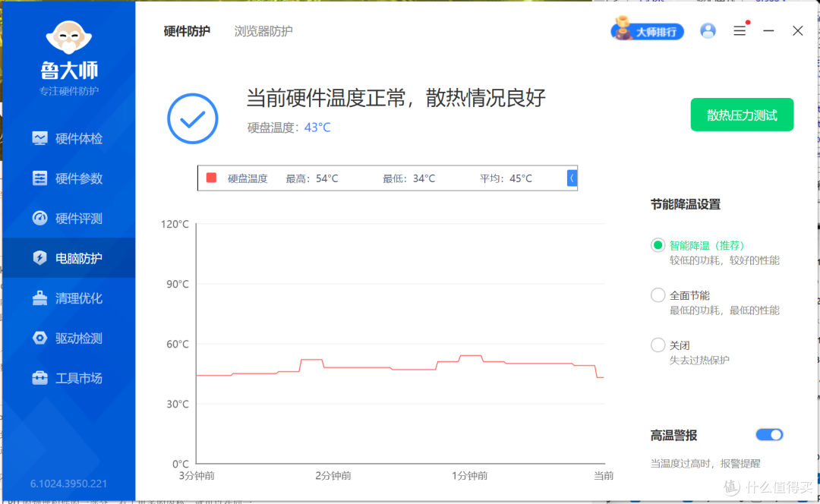
Task: Click the 节能降温设置 heading
Action: [685, 204]
